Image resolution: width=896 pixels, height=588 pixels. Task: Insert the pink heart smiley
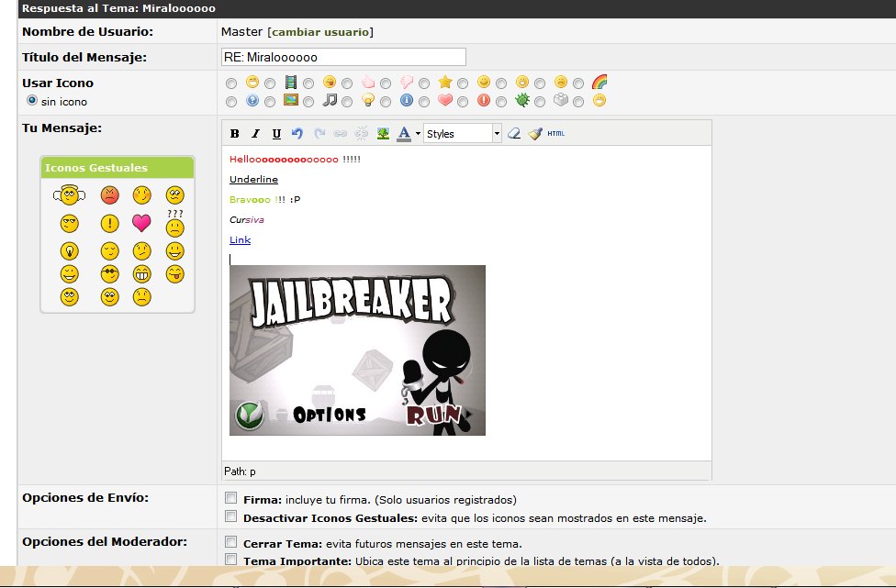pos(141,223)
